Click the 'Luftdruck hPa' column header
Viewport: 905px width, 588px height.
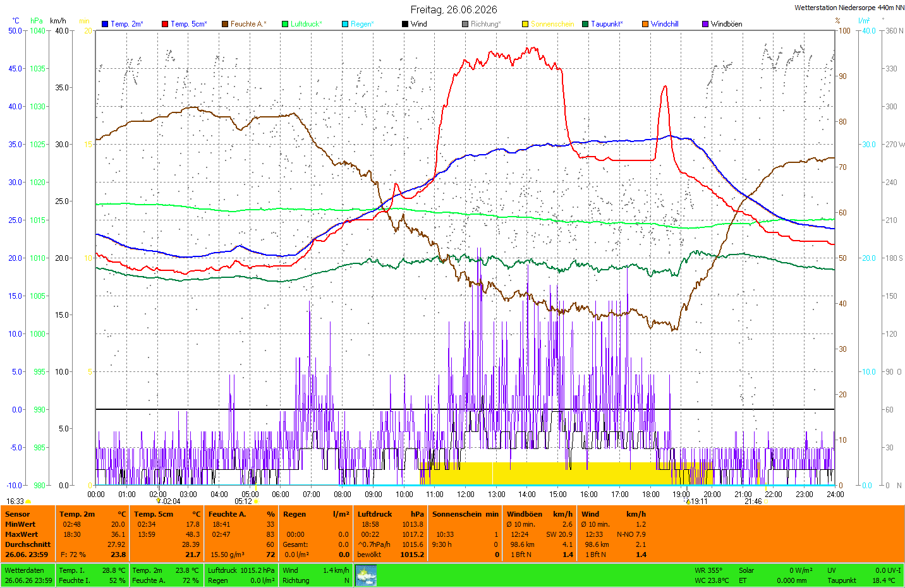pos(391,514)
